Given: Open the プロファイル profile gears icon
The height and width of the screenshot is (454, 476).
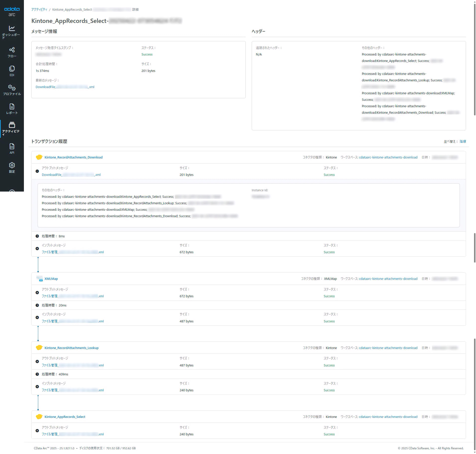Looking at the screenshot, I should [x=12, y=88].
